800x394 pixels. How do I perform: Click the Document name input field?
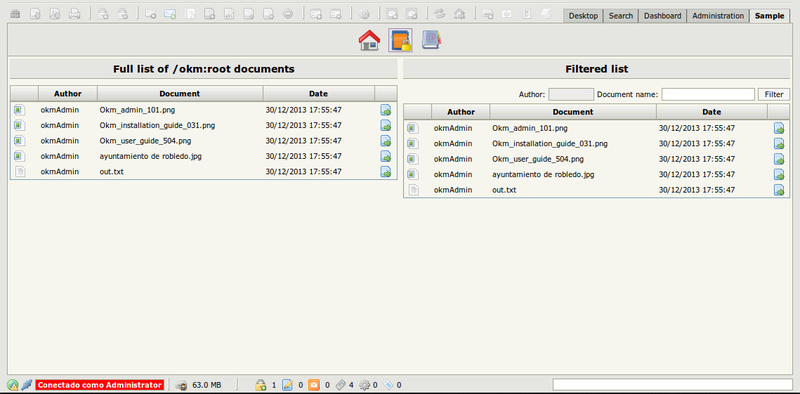[x=708, y=94]
